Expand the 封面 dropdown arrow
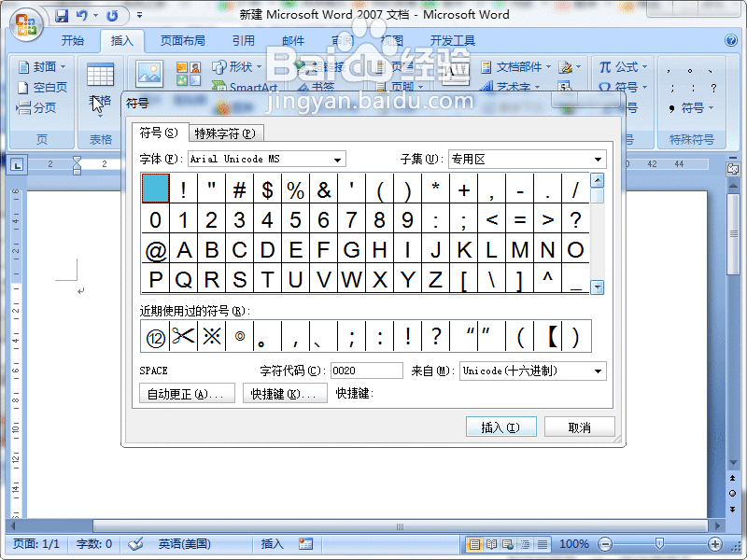 tap(63, 66)
